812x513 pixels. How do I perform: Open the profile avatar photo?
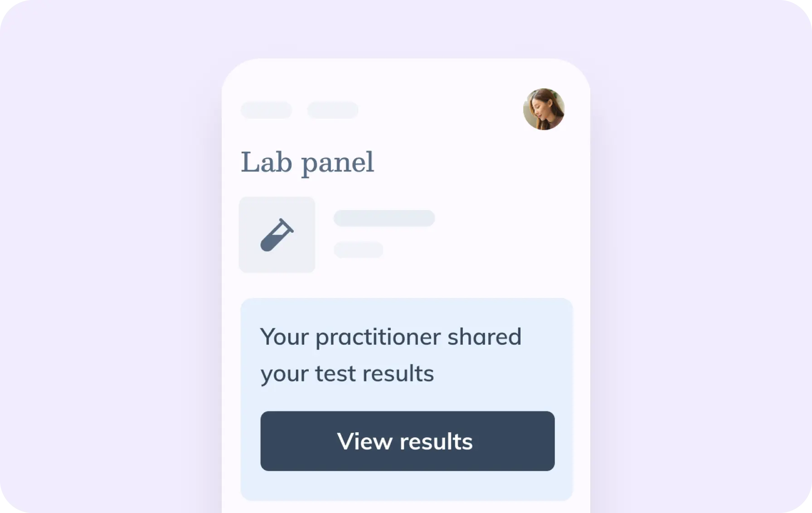pyautogui.click(x=544, y=109)
